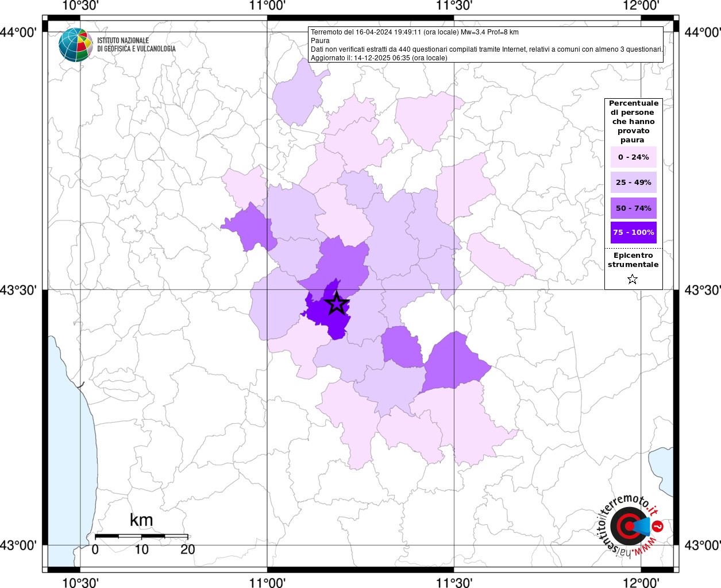
Task: Click the scale bar's 0 label
Action: pyautogui.click(x=95, y=550)
